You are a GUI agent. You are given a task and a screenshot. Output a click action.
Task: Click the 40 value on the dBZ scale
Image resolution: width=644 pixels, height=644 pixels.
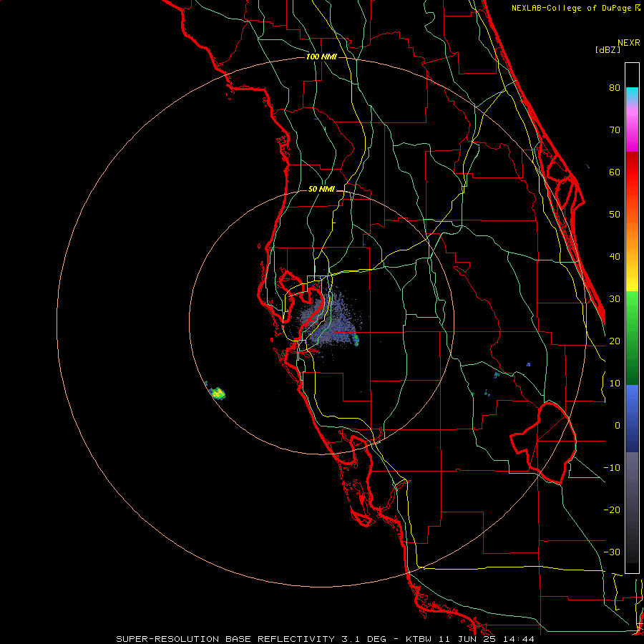tap(615, 257)
